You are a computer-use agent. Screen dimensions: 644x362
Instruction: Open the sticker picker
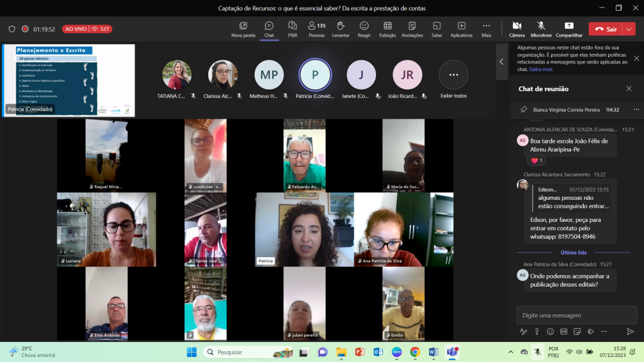coord(577,332)
